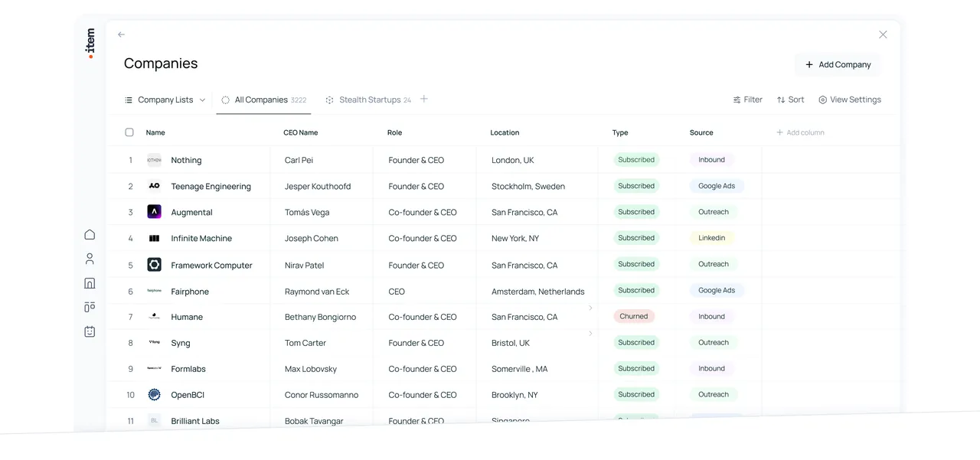Open the People icon in sidebar
The height and width of the screenshot is (460, 980).
pos(90,259)
